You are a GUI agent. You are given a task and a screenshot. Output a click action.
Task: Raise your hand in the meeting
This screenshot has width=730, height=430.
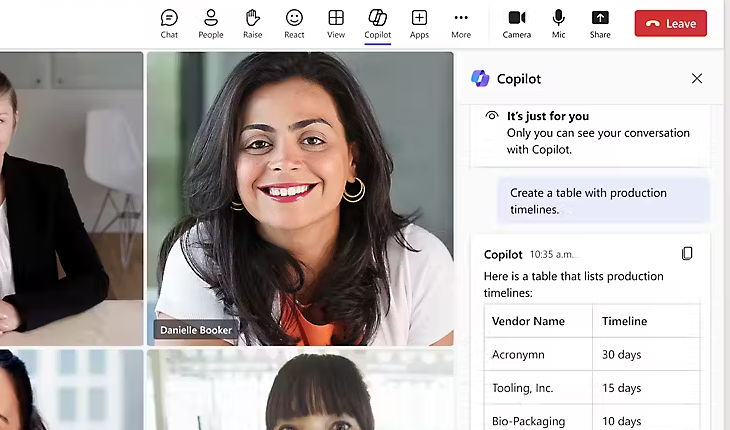(x=253, y=23)
